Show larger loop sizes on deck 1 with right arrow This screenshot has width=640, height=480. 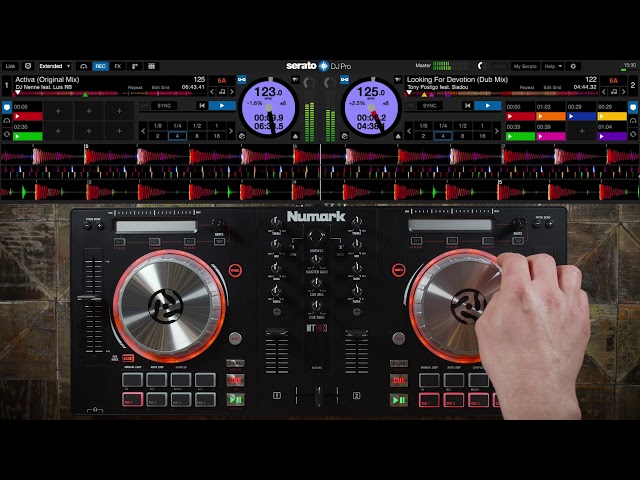[231, 131]
